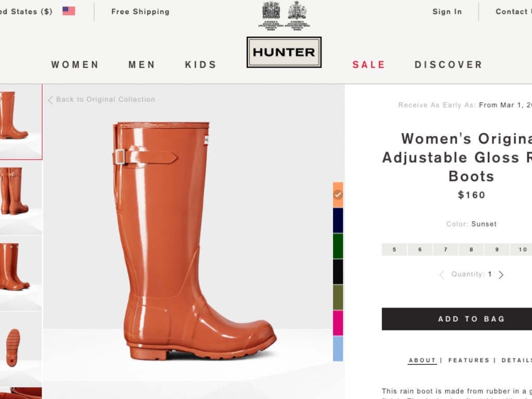
Task: Choose the pink color swatch
Action: click(338, 323)
